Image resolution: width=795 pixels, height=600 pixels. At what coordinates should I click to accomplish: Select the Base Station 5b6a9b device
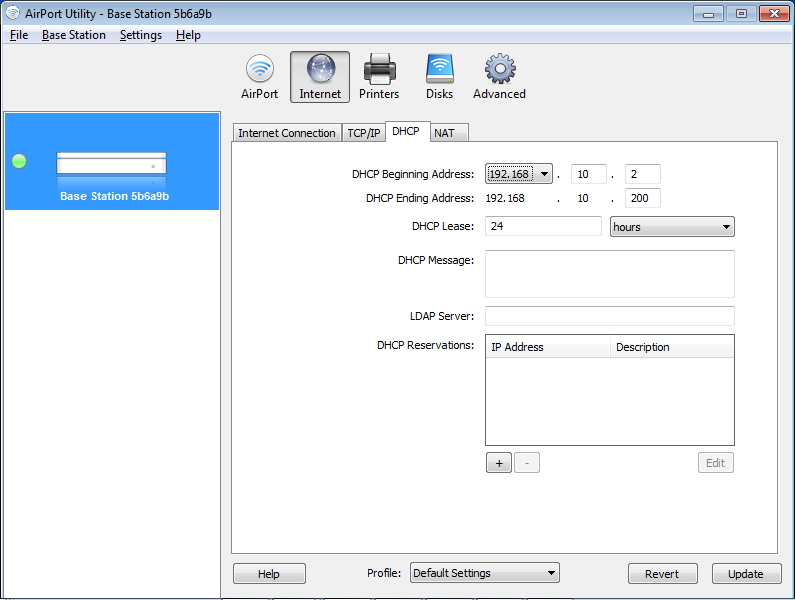click(x=112, y=161)
